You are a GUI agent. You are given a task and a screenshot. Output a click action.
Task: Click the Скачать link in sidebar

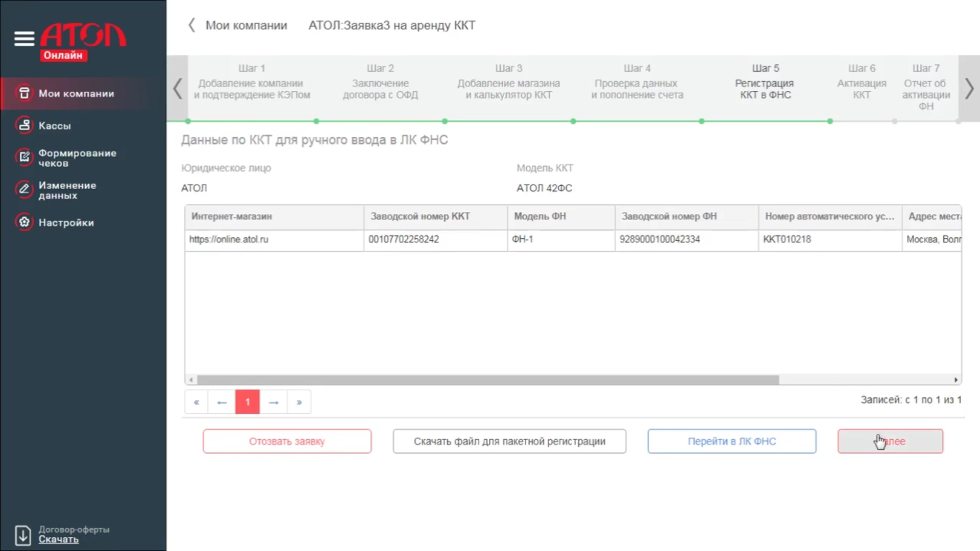(x=59, y=540)
